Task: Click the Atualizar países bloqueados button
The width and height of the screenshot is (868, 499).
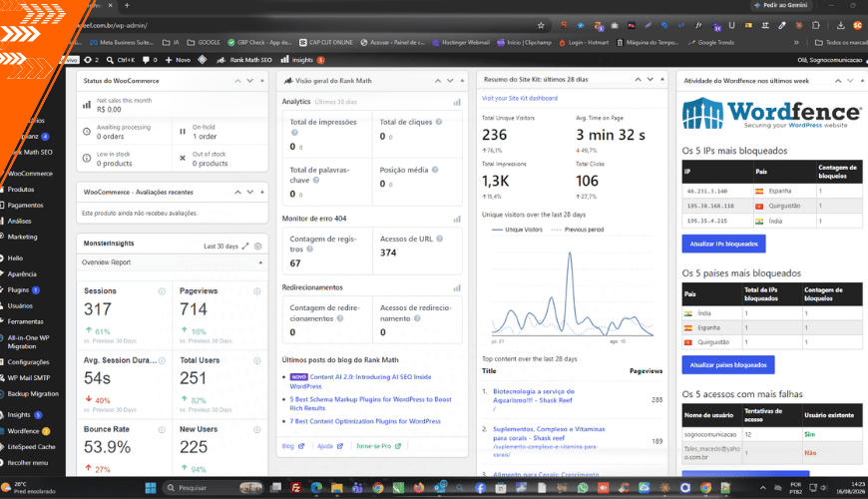Action: [x=728, y=365]
